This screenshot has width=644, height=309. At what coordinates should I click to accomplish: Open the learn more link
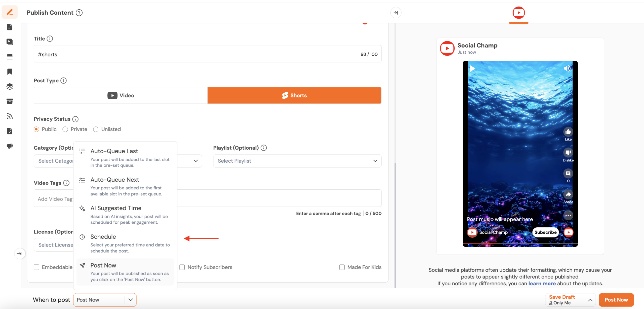542,284
